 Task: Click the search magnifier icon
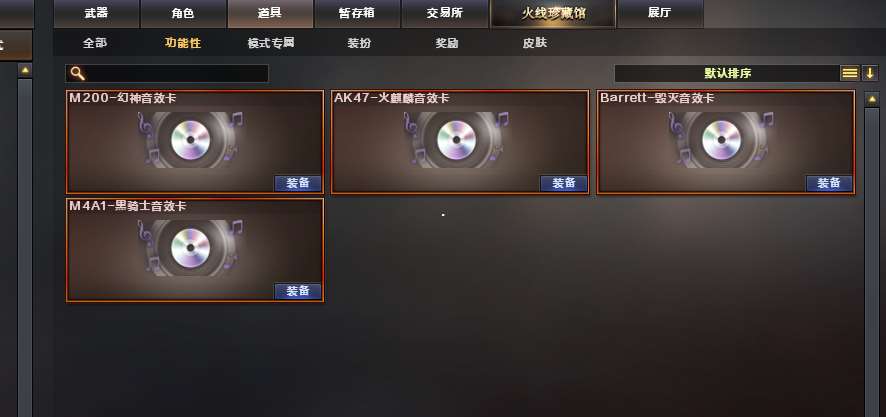78,73
